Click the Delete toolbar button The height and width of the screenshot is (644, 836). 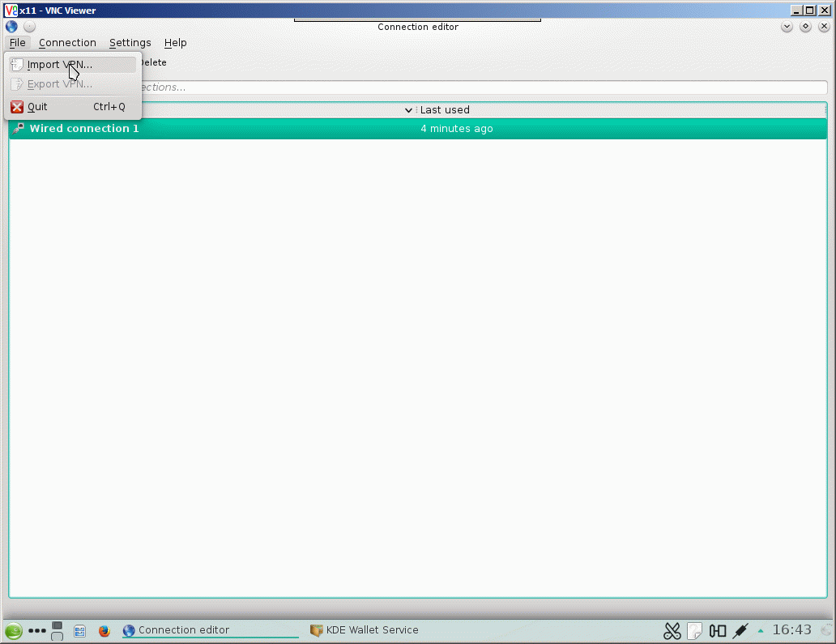[x=154, y=62]
